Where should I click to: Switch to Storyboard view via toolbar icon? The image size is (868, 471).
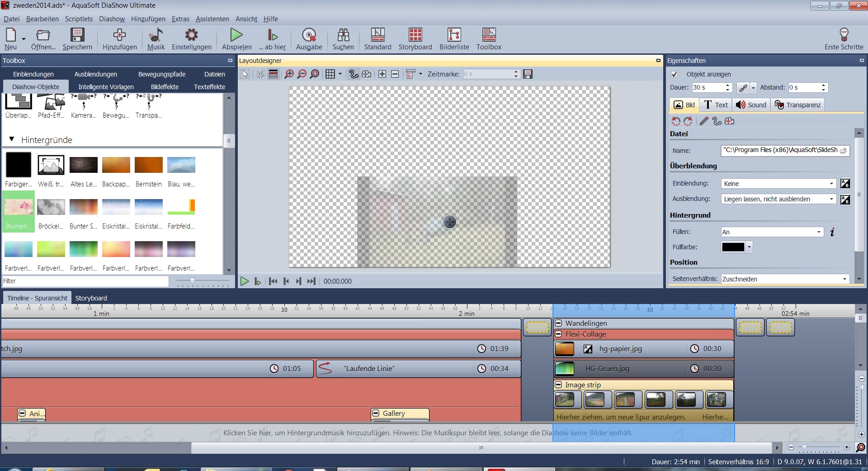click(415, 35)
